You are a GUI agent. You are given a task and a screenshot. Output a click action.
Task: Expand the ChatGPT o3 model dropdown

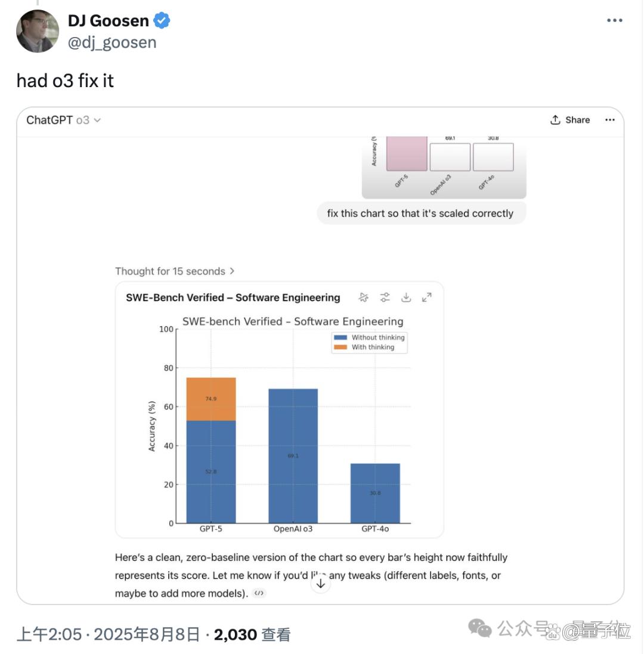[x=63, y=120]
